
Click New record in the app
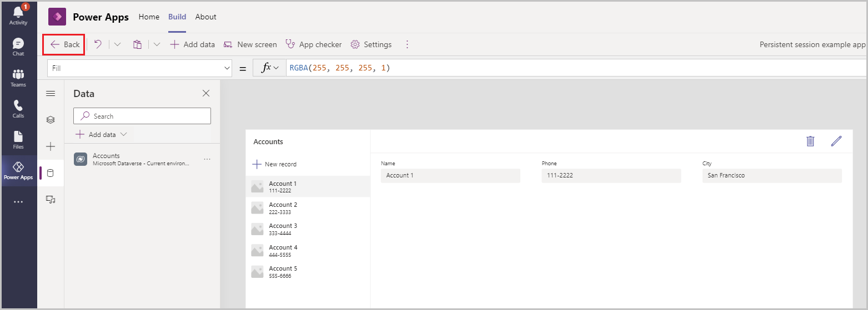point(274,164)
